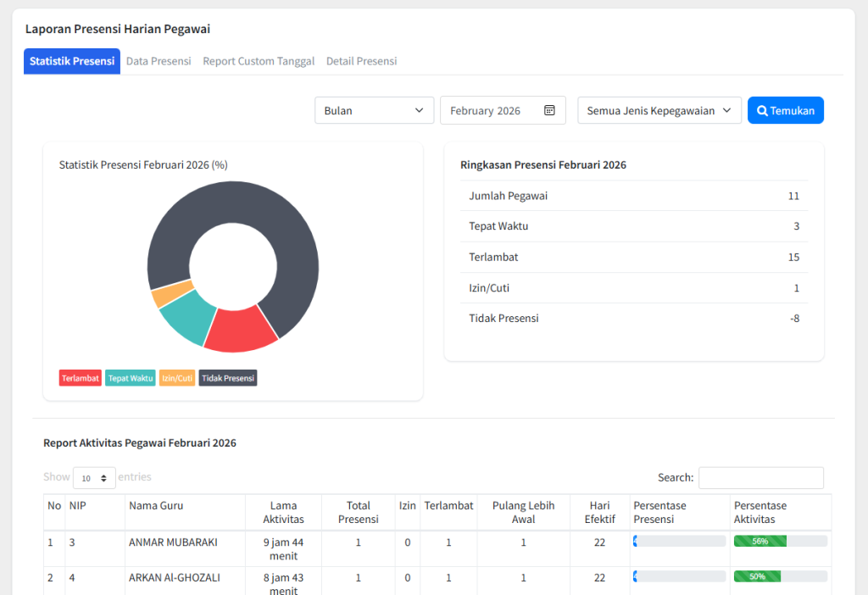Sort table by Hari Efektif column header
868x595 pixels.
pyautogui.click(x=599, y=512)
